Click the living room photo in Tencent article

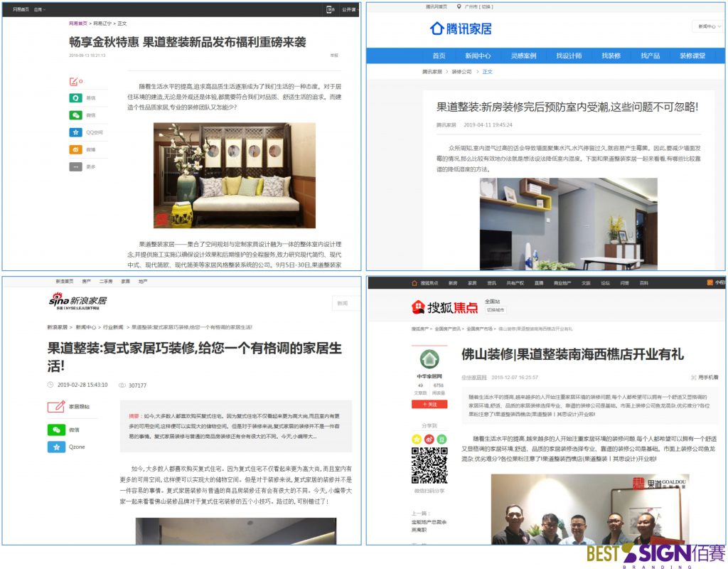[x=568, y=224]
